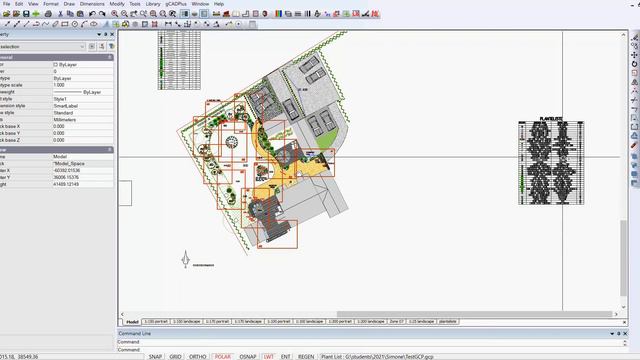This screenshot has width=640, height=360.
Task: Open the Dimensions menu
Action: coord(92,4)
